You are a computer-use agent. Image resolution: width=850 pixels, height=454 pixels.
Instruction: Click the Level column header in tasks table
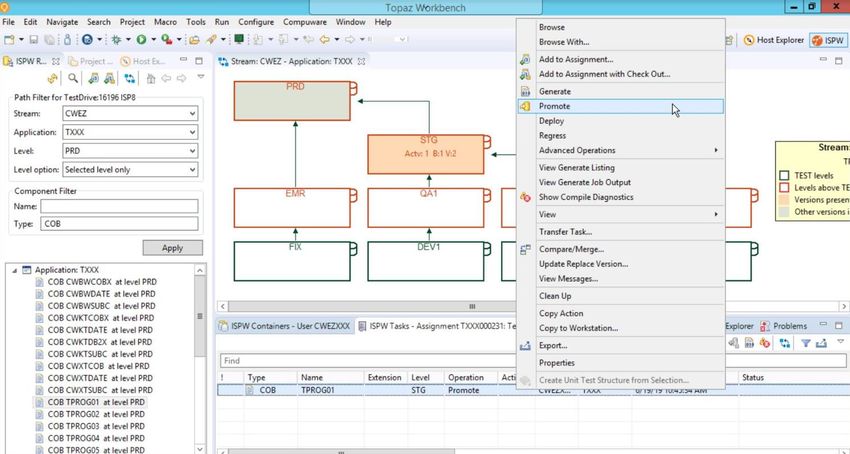coord(425,378)
